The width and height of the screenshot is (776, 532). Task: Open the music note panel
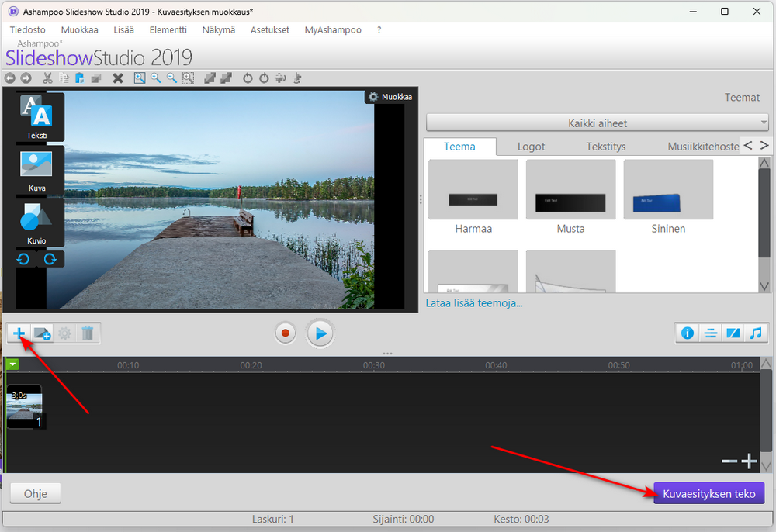click(x=756, y=333)
